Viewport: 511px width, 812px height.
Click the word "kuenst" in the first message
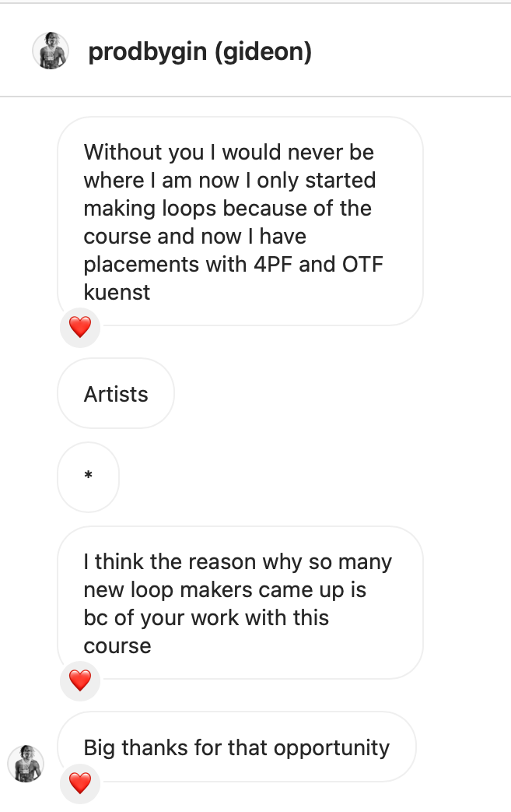tap(117, 292)
